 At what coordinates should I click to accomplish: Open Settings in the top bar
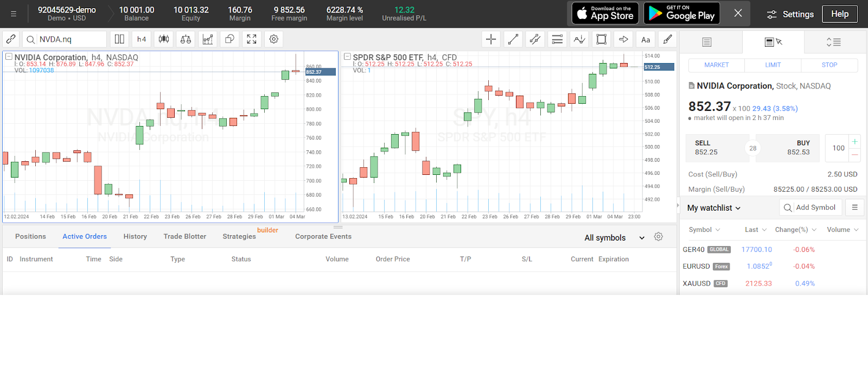pyautogui.click(x=790, y=14)
